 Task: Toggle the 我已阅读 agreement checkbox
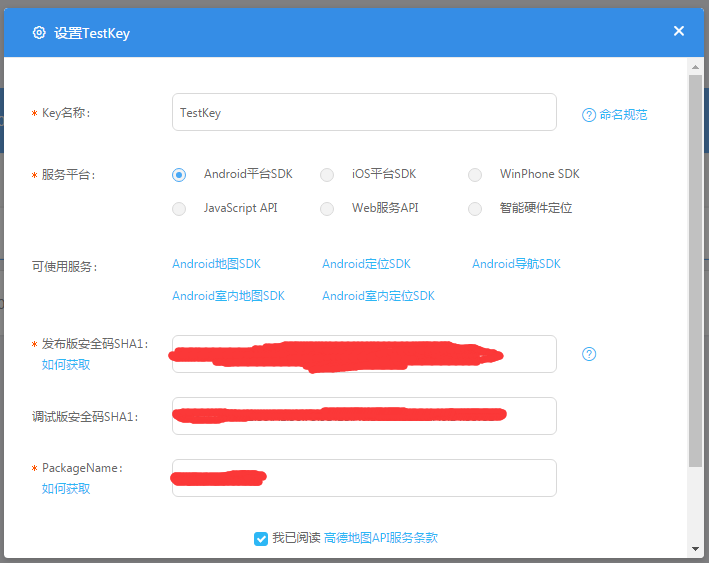[x=261, y=539]
